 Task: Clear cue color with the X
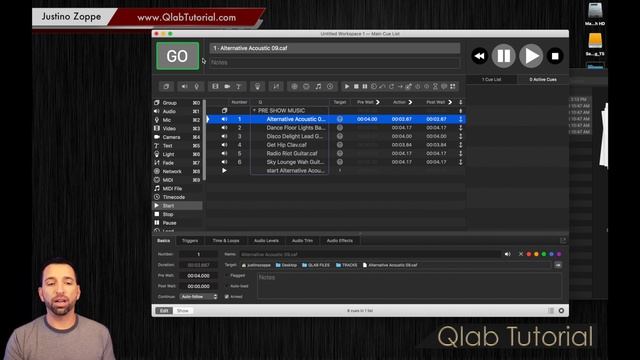click(x=521, y=254)
